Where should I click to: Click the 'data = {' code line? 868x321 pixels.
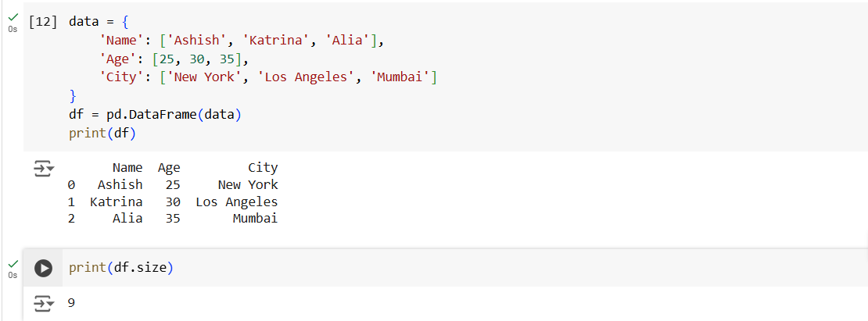point(98,22)
